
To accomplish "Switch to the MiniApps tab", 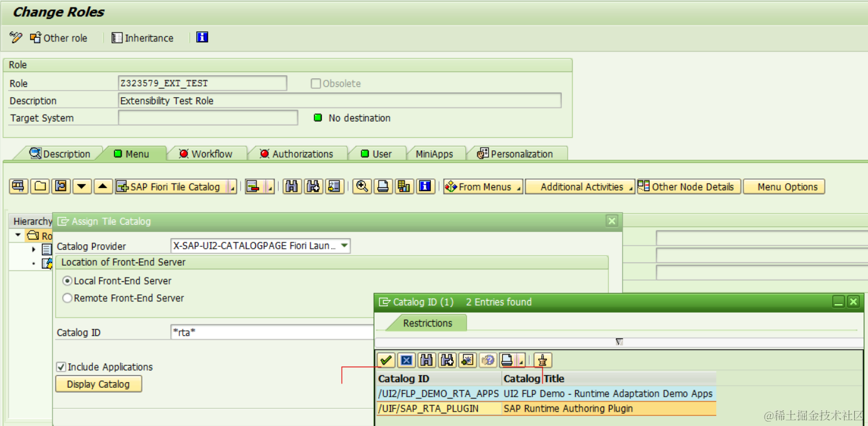I will 434,154.
